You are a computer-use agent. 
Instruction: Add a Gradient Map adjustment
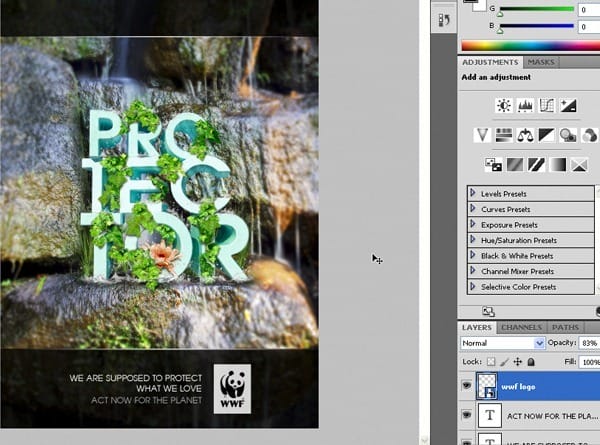point(558,165)
